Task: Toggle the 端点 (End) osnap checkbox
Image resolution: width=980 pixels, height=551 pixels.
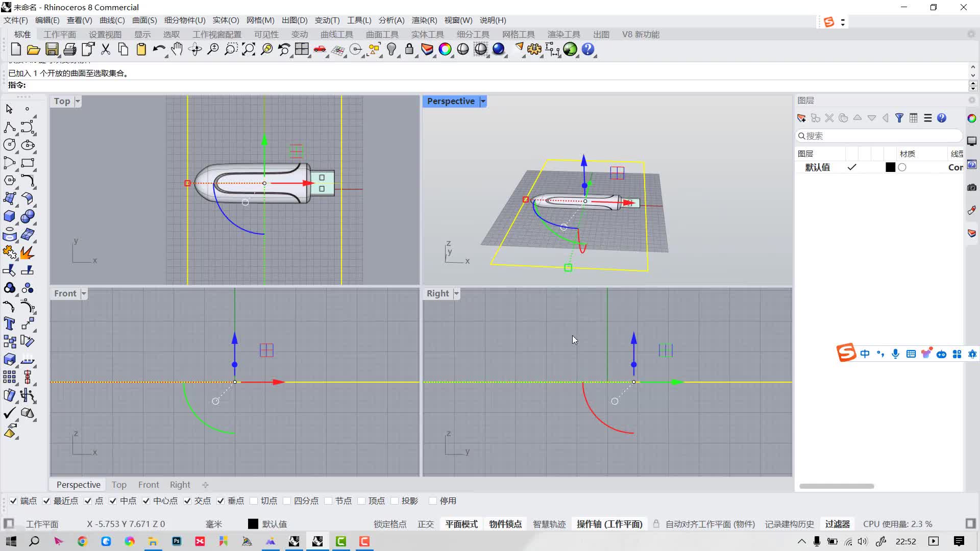Action: [x=13, y=501]
